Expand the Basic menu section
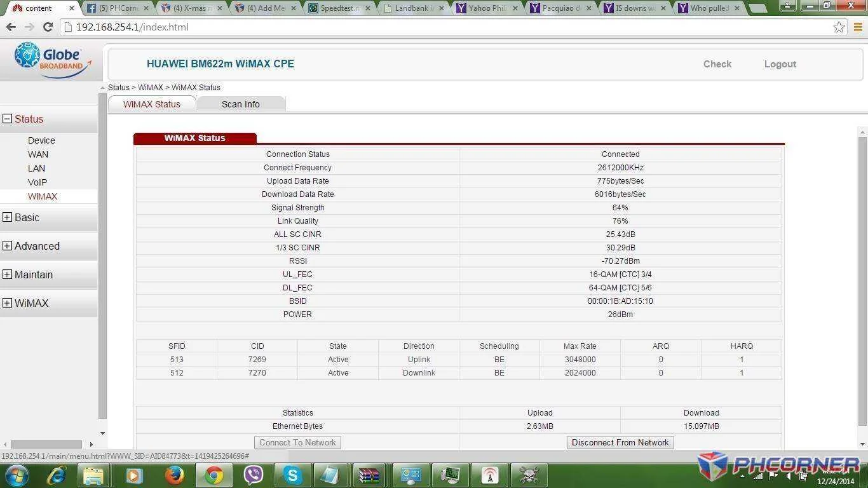The height and width of the screenshot is (488, 868). click(8, 217)
